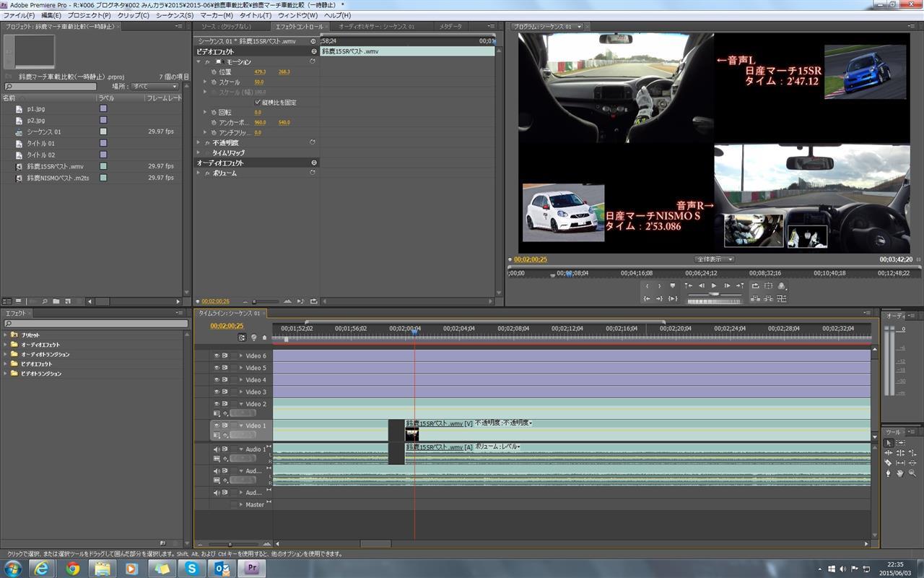Switch to ソース (クリップなし) tab
This screenshot has height=578, width=924.
(x=228, y=27)
